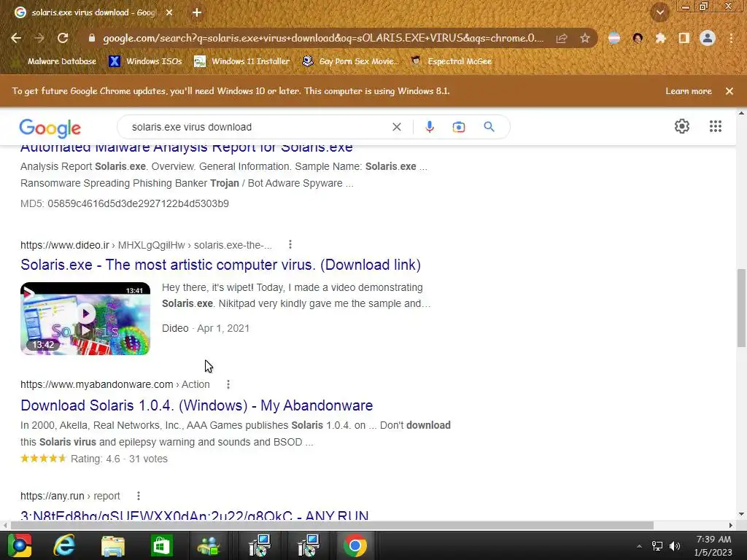Open network status tray icon
Image resolution: width=747 pixels, height=560 pixels.
(x=657, y=546)
